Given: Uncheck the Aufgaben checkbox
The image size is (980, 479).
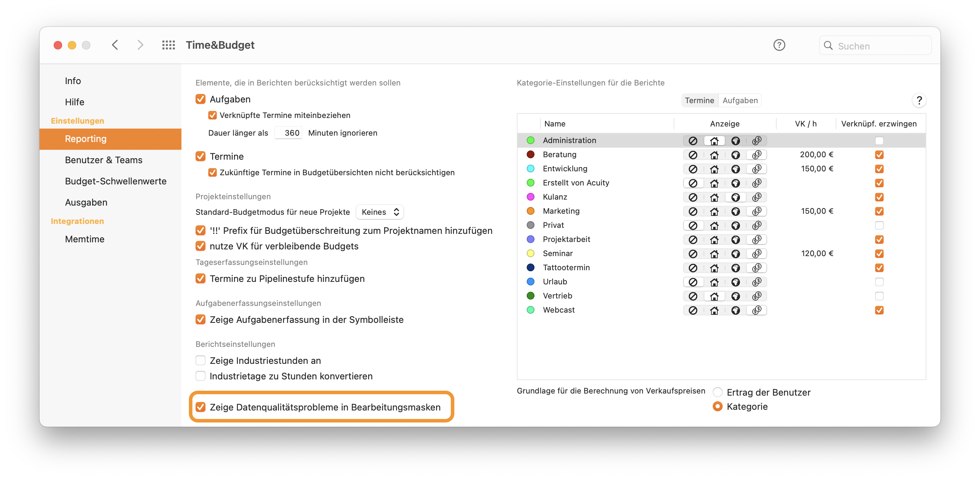Looking at the screenshot, I should (201, 99).
